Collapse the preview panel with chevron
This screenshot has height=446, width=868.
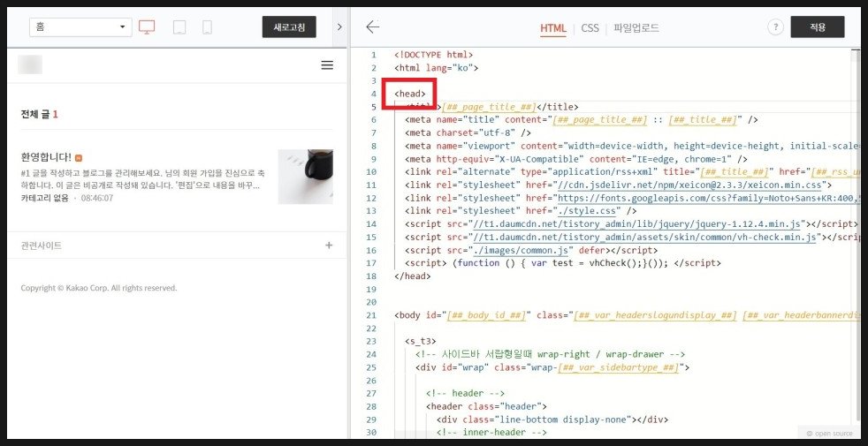pyautogui.click(x=340, y=27)
